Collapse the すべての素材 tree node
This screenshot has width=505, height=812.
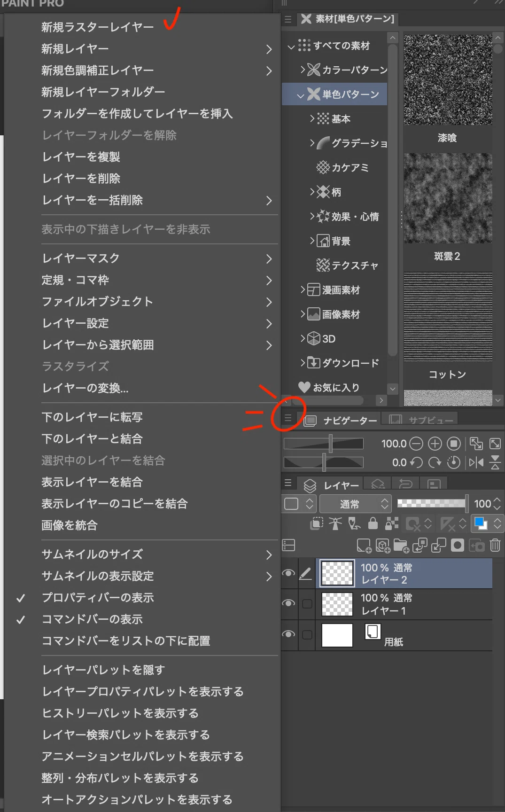point(291,47)
